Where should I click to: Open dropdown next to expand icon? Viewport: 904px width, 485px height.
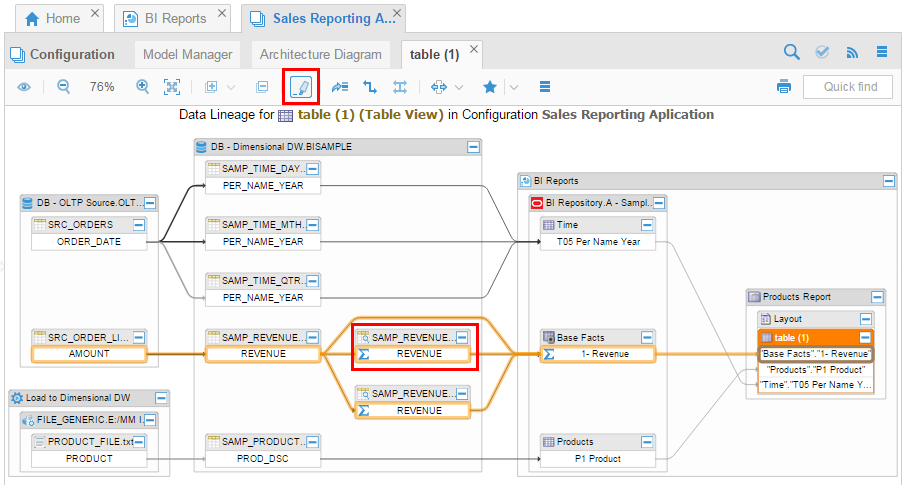pyautogui.click(x=231, y=88)
